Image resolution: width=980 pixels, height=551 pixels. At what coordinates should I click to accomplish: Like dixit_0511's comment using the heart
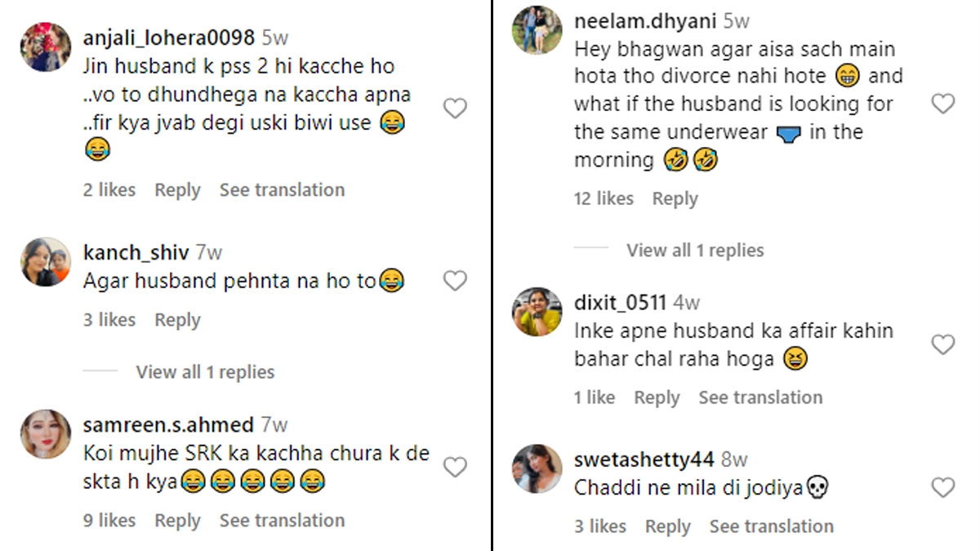click(x=943, y=344)
